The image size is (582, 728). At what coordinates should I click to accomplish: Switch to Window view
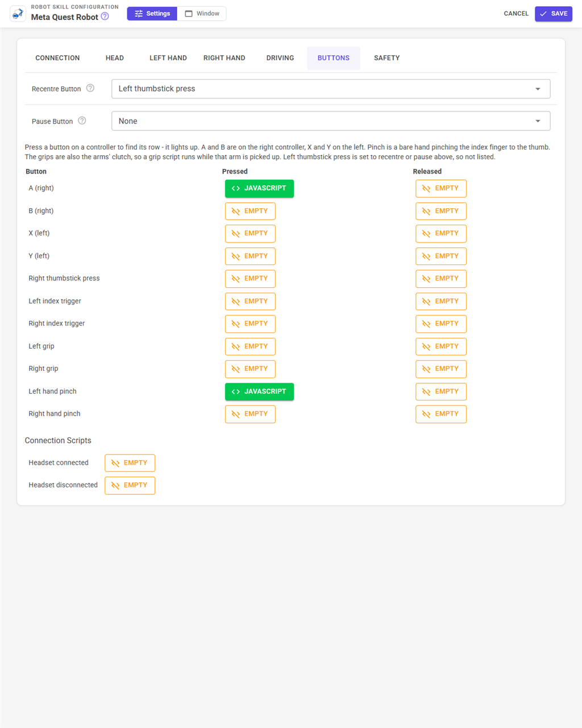pos(202,14)
